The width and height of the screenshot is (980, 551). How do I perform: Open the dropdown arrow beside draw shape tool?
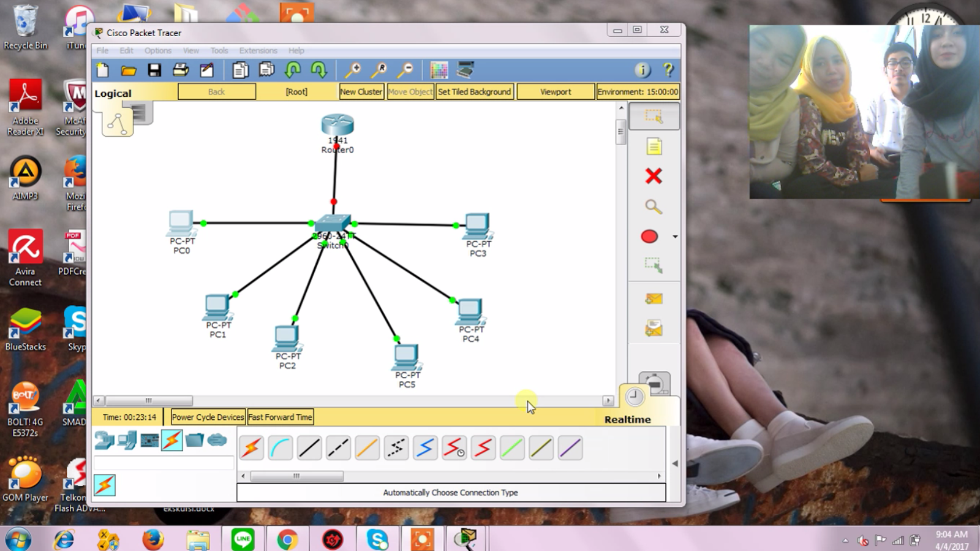pos(675,237)
